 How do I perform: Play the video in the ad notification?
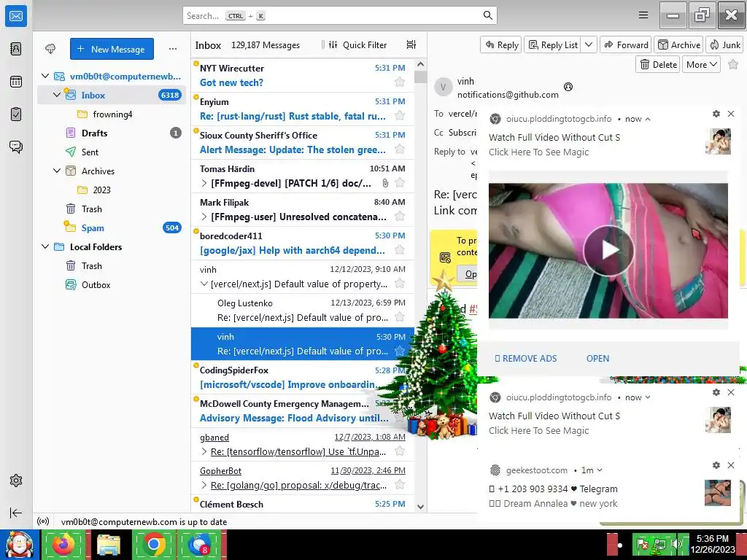[609, 250]
